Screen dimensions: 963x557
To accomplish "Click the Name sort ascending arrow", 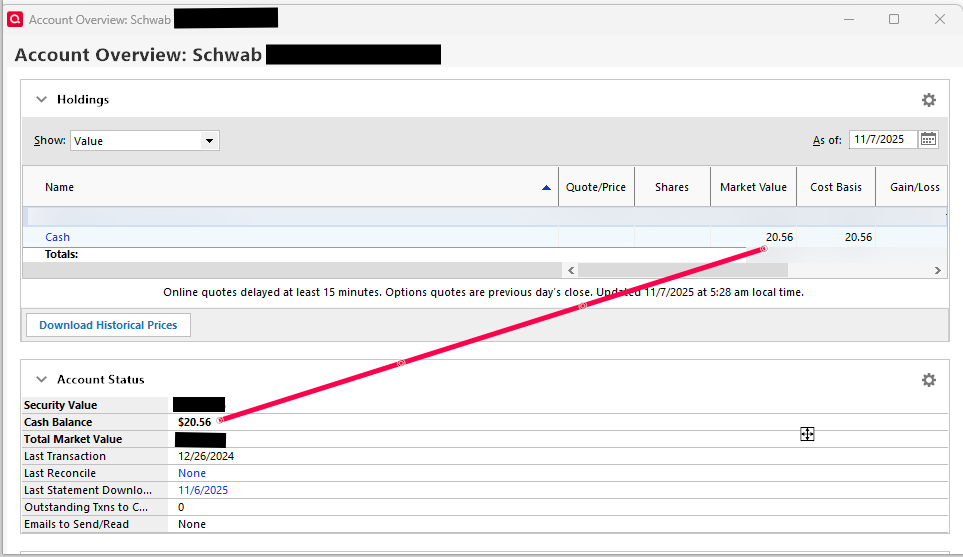I will (x=546, y=188).
